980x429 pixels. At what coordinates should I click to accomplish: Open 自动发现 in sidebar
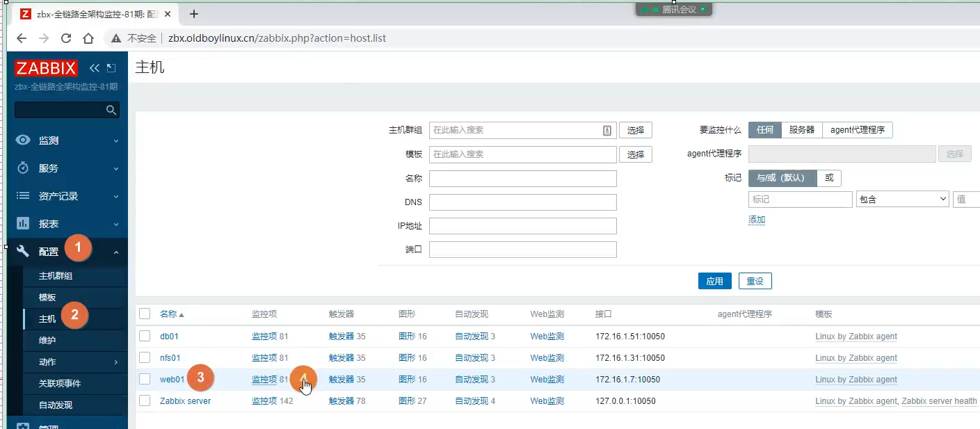coord(56,405)
